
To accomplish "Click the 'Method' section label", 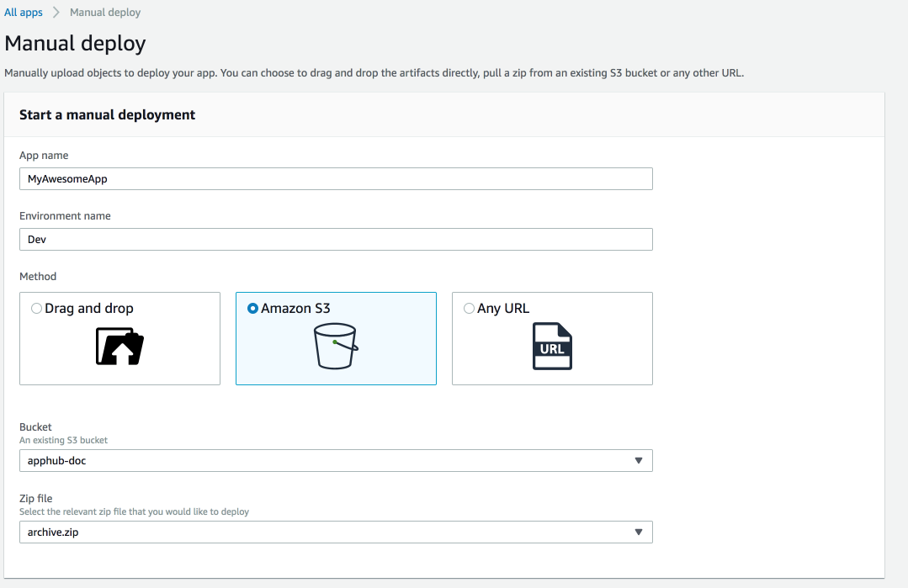I will click(38, 276).
